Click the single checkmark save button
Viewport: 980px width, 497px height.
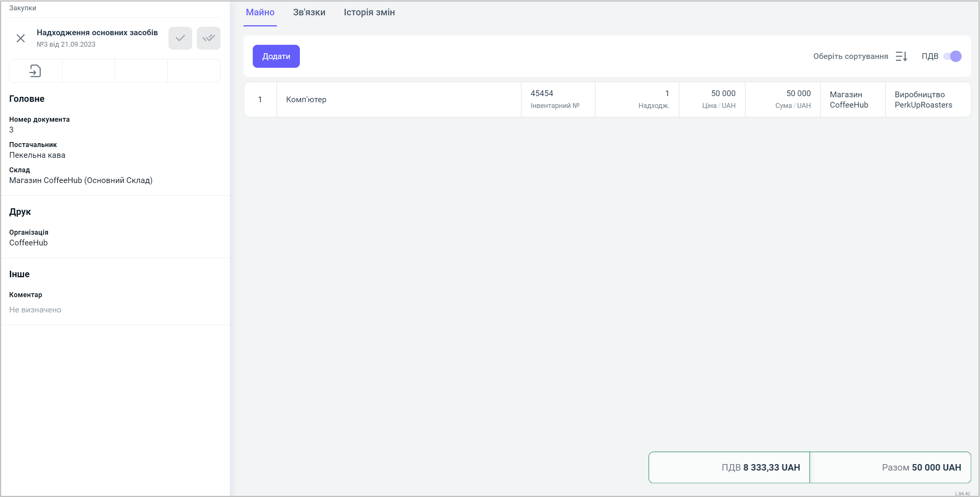(x=180, y=38)
